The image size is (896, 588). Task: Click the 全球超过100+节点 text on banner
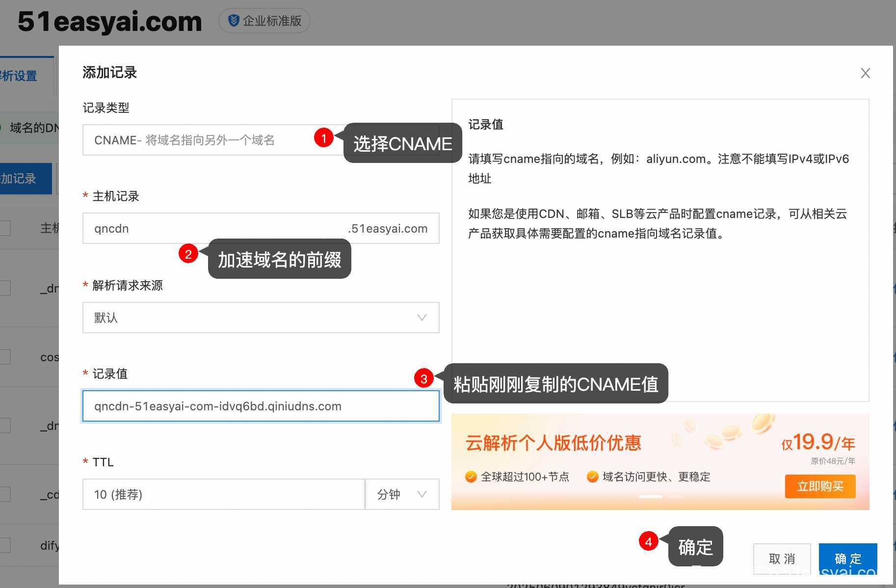point(525,477)
